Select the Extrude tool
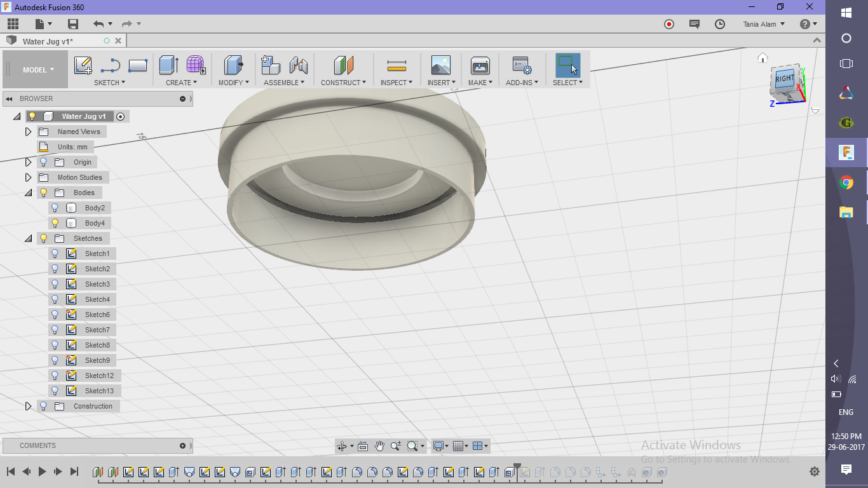 (x=168, y=65)
